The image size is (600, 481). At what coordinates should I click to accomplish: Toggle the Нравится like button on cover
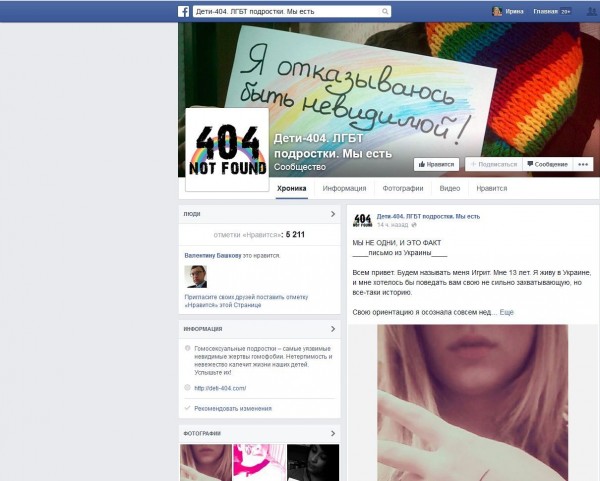pyautogui.click(x=436, y=164)
